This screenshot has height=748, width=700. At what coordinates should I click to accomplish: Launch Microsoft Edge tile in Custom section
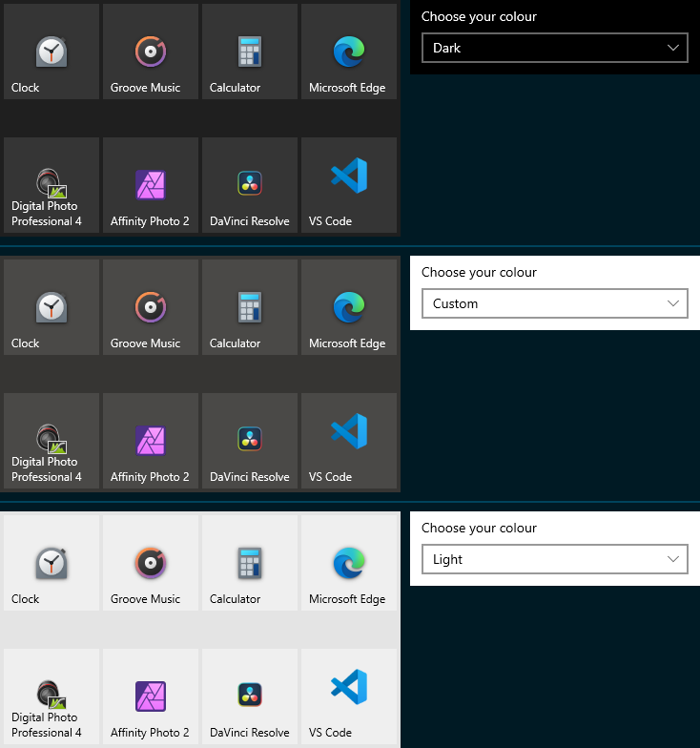pyautogui.click(x=349, y=307)
